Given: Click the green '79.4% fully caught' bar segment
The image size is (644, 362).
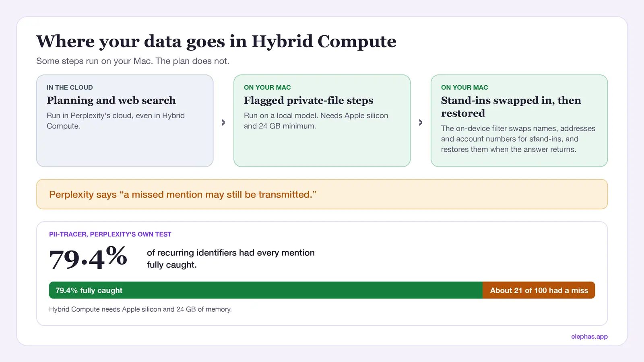Looking at the screenshot, I should click(266, 290).
